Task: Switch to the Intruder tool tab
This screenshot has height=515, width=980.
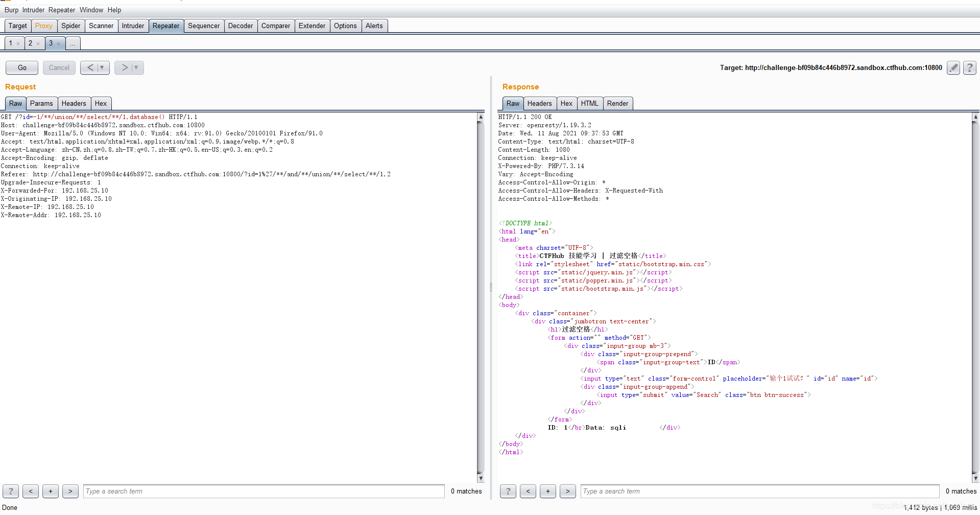Action: click(x=133, y=26)
